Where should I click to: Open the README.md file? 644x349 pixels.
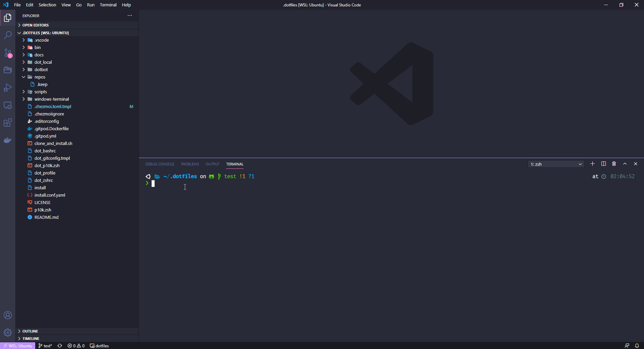(x=46, y=217)
